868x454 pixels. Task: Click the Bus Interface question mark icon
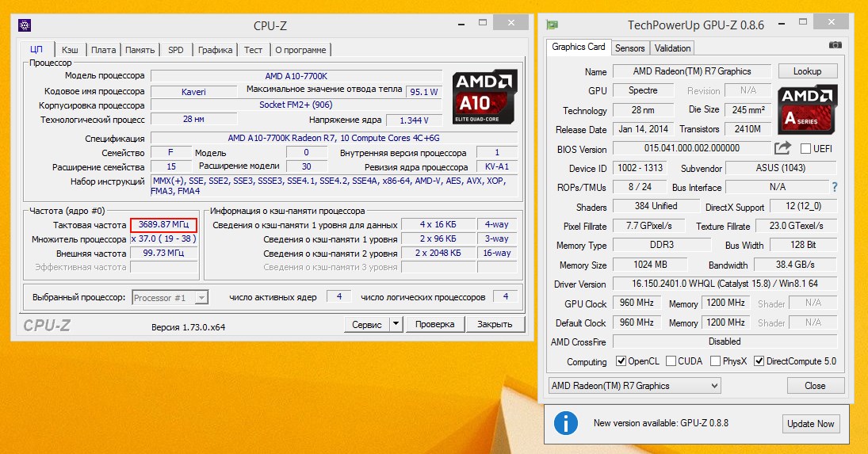pos(835,188)
